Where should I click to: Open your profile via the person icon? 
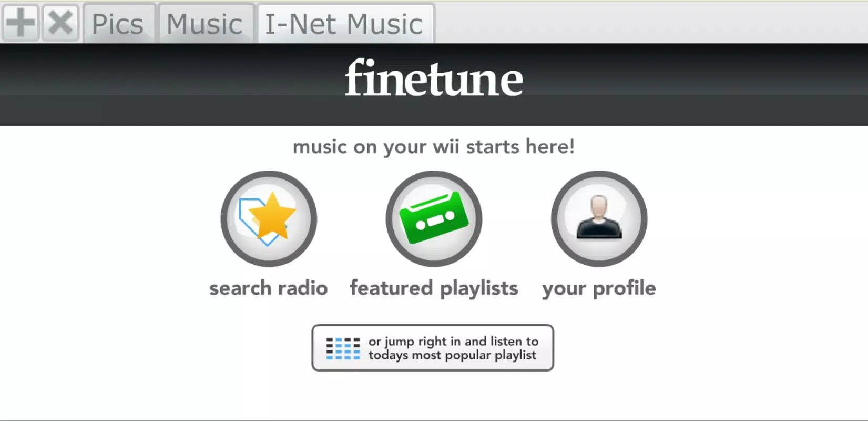(x=599, y=218)
